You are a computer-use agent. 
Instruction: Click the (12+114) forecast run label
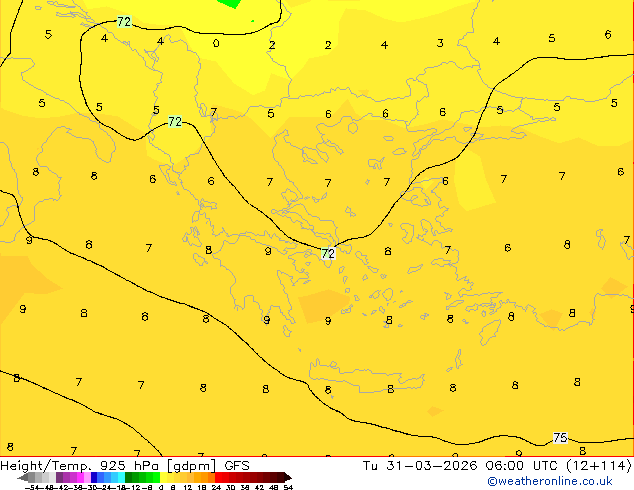point(599,466)
